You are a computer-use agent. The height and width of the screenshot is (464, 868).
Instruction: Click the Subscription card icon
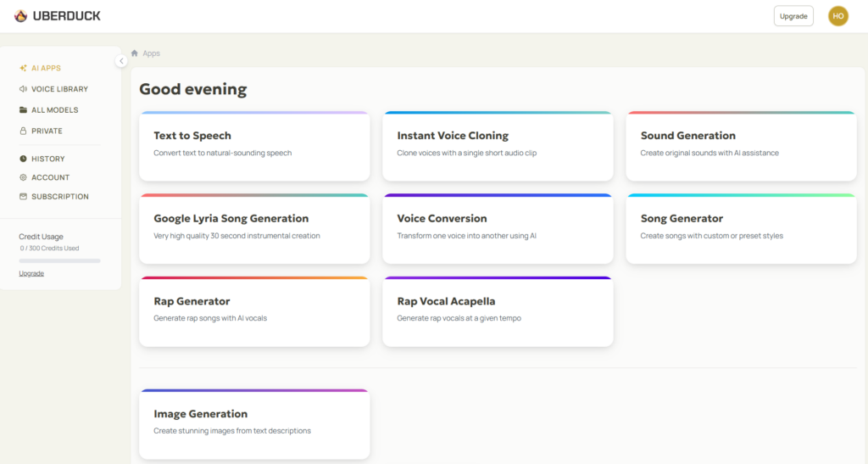(x=23, y=197)
